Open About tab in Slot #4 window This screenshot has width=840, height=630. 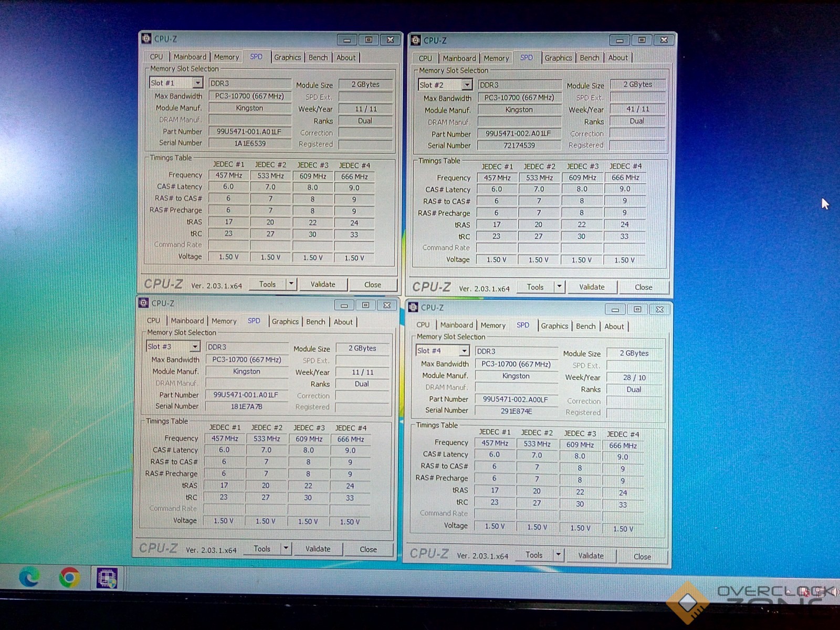pos(614,327)
